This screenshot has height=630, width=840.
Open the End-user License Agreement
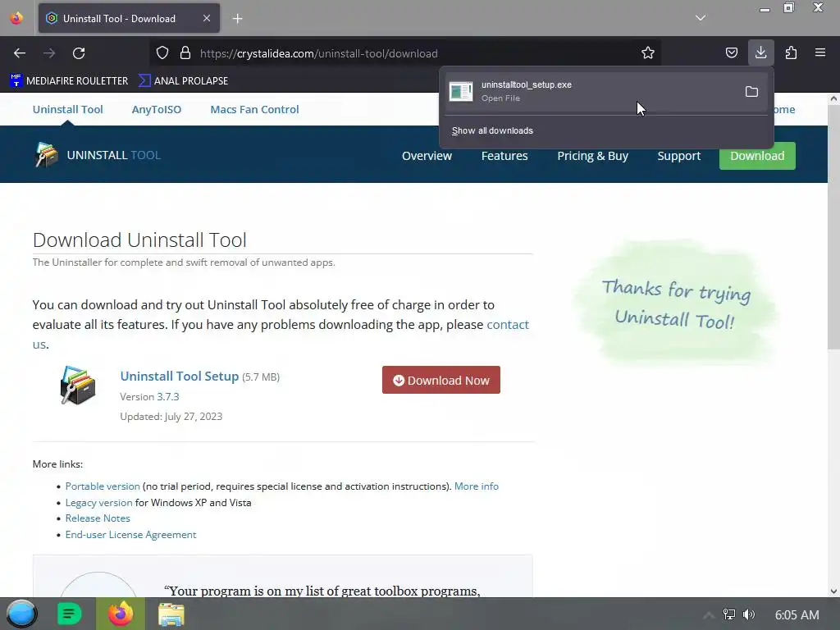point(130,535)
